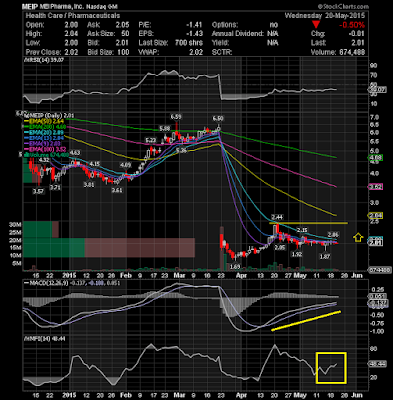Click the Feb label under the price chart

coord(126,276)
